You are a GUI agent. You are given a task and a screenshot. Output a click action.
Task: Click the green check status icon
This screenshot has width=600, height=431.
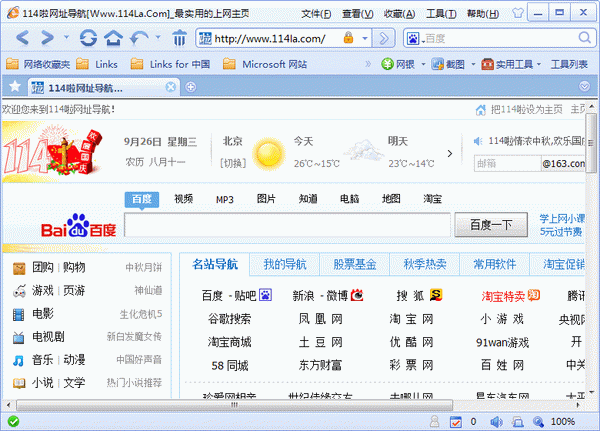click(x=13, y=421)
